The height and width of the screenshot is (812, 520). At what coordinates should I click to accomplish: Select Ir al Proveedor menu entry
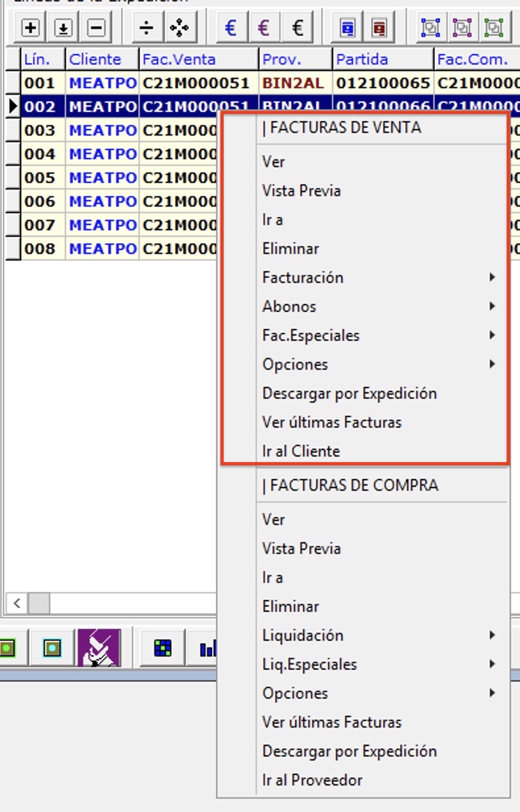pyautogui.click(x=312, y=780)
